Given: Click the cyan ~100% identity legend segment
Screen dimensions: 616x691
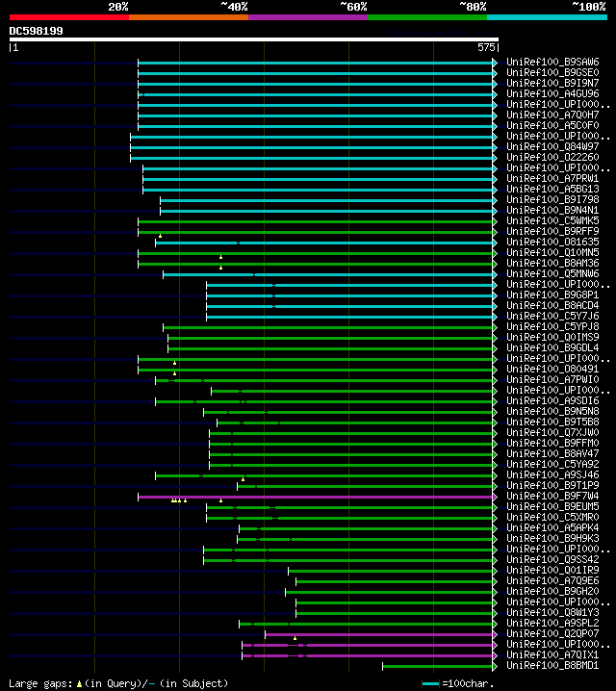Looking at the screenshot, I should pos(547,17).
